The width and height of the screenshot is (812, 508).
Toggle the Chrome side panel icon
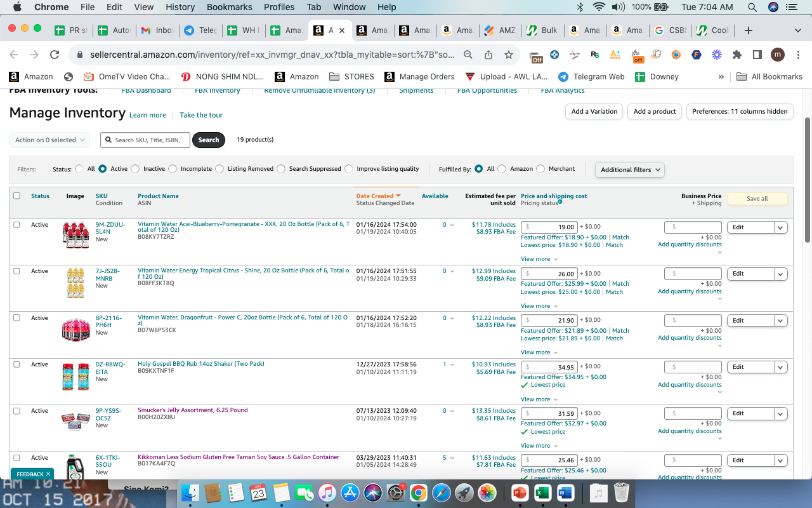[757, 55]
